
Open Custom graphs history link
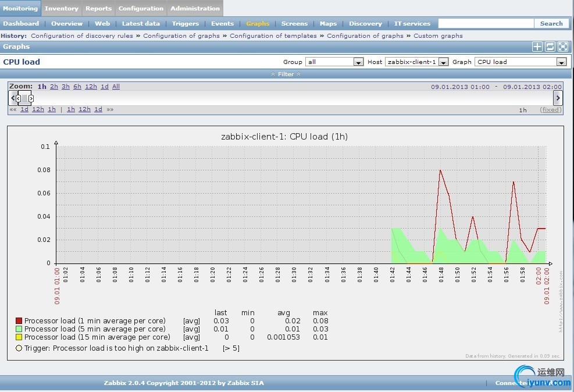(x=438, y=35)
